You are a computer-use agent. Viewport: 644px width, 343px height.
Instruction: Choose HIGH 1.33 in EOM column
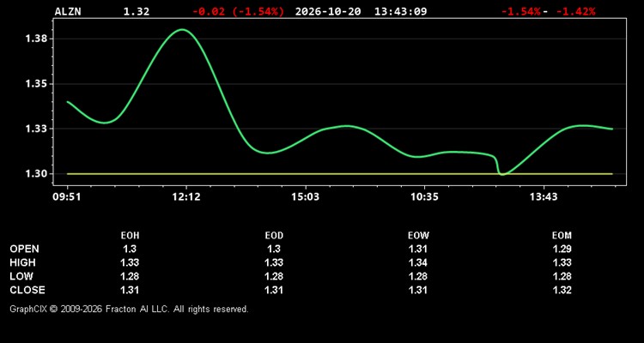[x=562, y=262]
